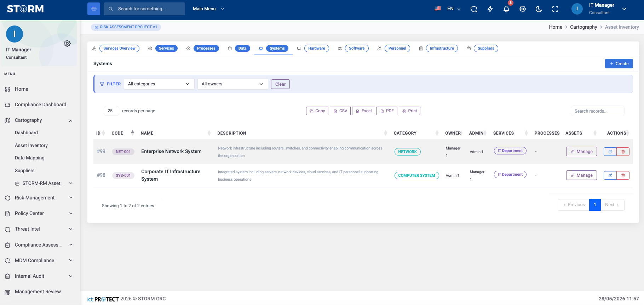Click the IT Manager avatar in top bar

pyautogui.click(x=577, y=9)
